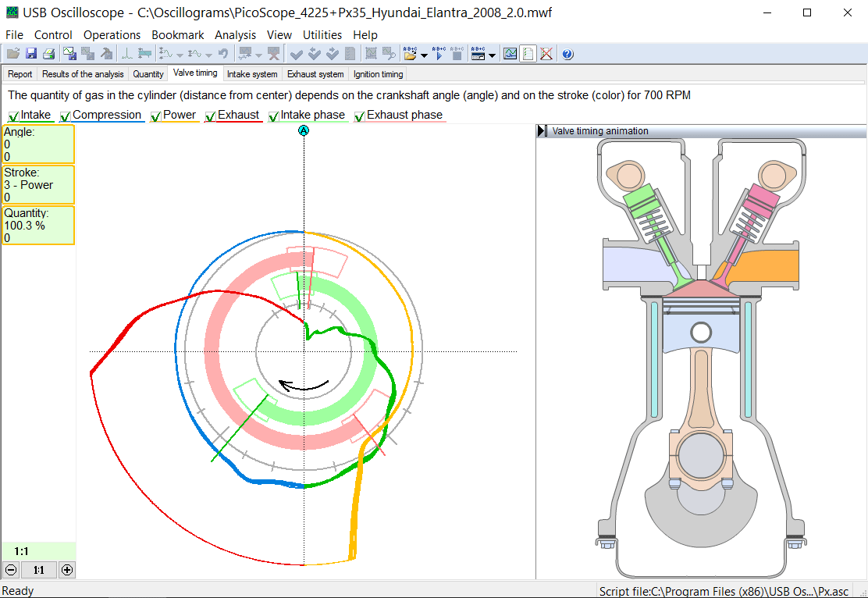Screen dimensions: 868x598
Task: Click marker A at top of diagram
Action: click(x=304, y=130)
